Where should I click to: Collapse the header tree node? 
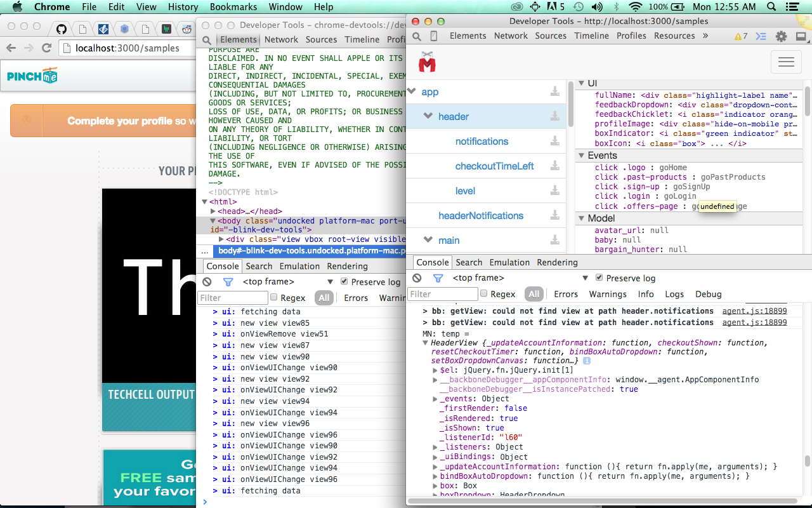click(428, 116)
